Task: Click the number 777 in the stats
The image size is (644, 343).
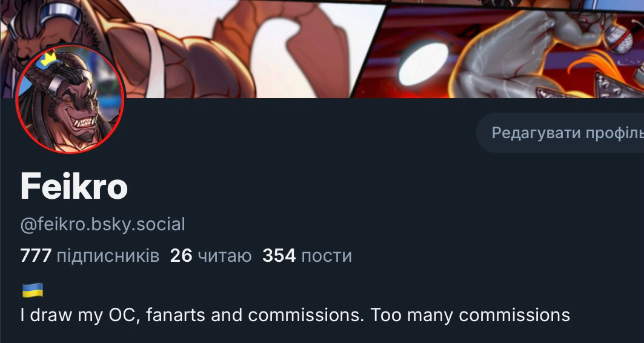Action: coord(36,256)
